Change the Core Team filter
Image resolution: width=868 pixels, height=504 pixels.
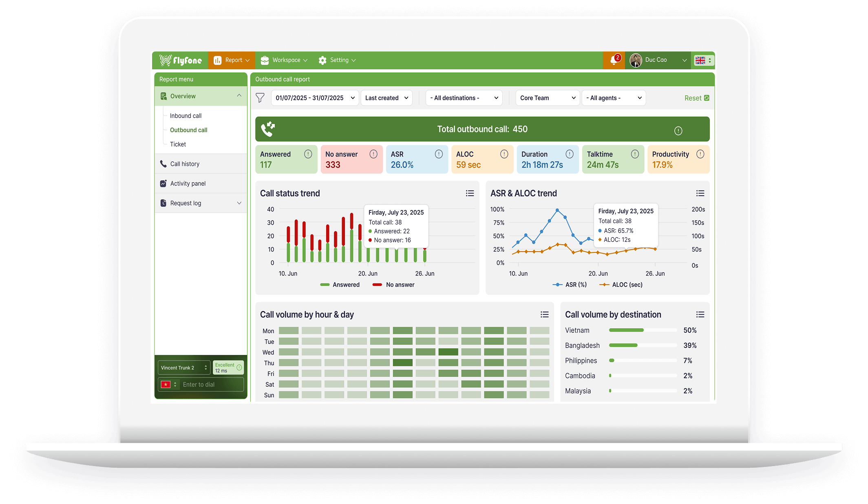click(547, 98)
